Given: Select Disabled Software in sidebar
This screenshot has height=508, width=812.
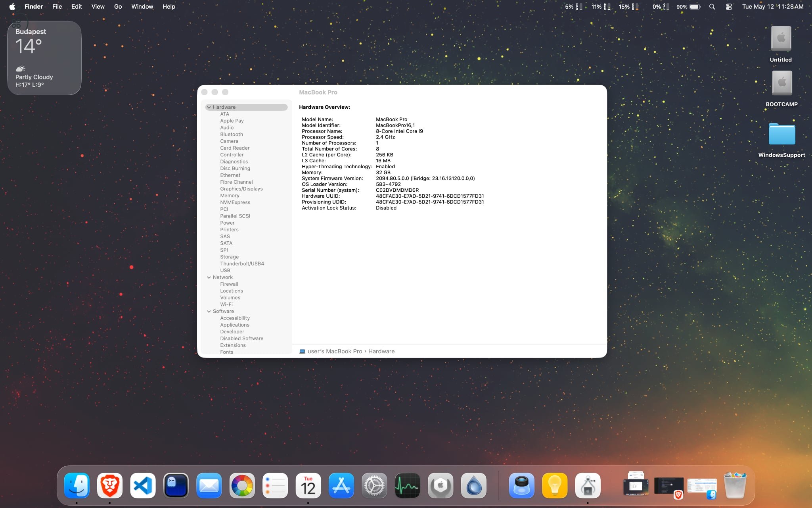Looking at the screenshot, I should (x=241, y=339).
